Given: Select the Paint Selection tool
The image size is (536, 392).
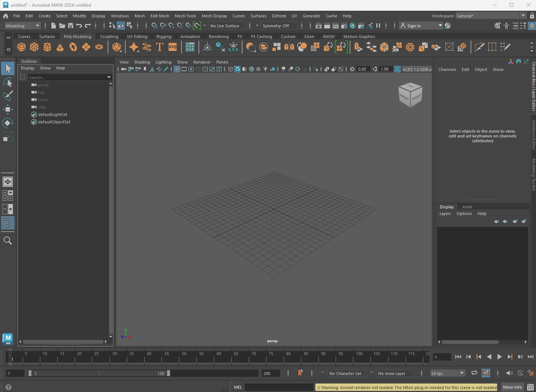Looking at the screenshot, I should (x=8, y=96).
